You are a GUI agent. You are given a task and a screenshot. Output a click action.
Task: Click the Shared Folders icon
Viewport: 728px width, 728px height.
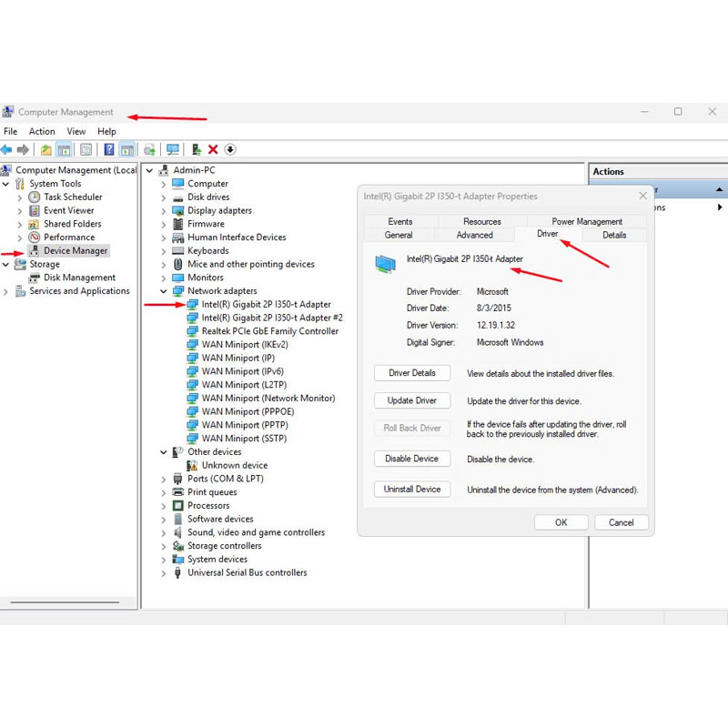[35, 224]
